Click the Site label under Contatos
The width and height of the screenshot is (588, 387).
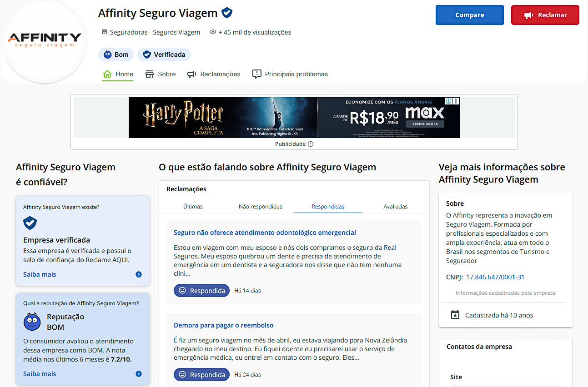456,377
